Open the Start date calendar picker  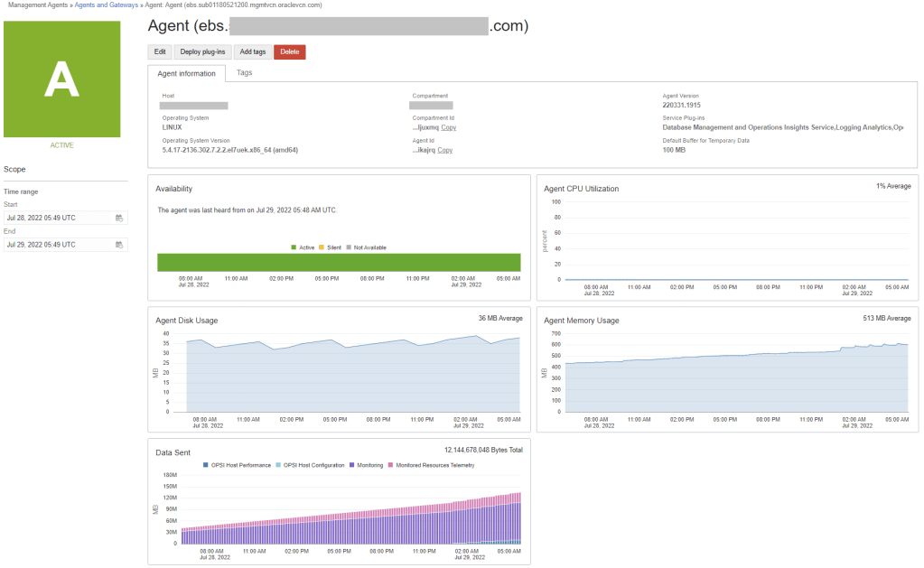click(119, 218)
